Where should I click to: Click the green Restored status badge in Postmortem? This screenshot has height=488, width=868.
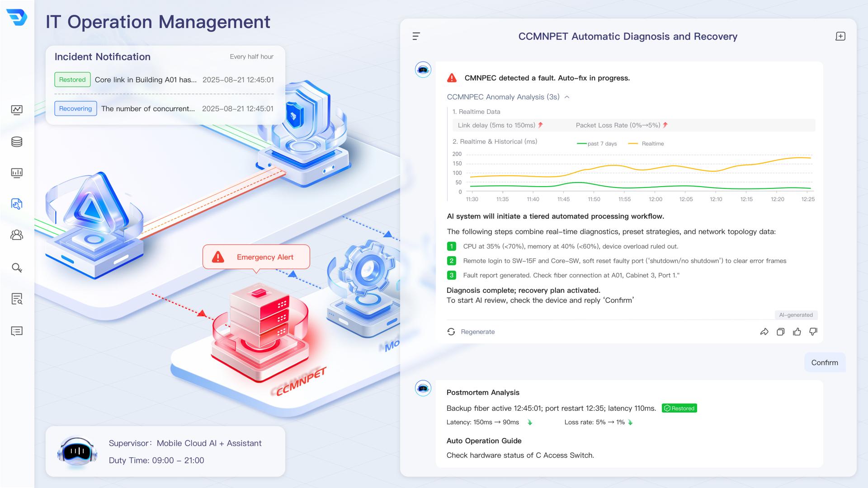point(679,408)
